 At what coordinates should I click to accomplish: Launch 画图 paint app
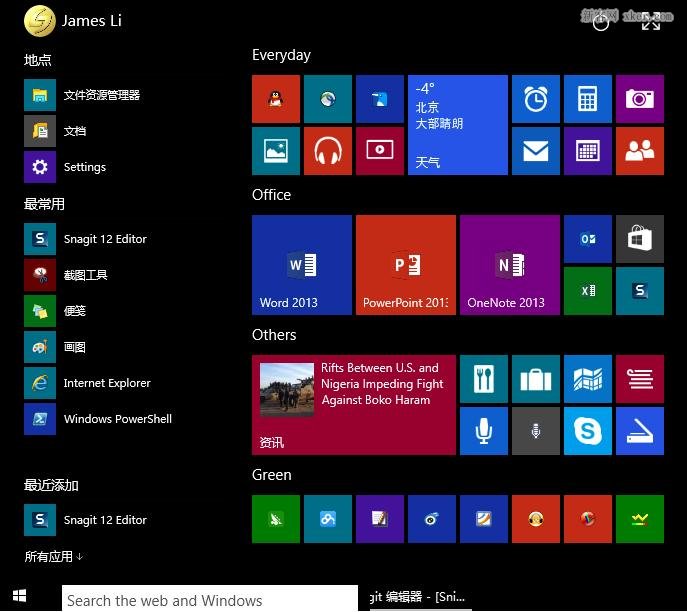click(56, 347)
